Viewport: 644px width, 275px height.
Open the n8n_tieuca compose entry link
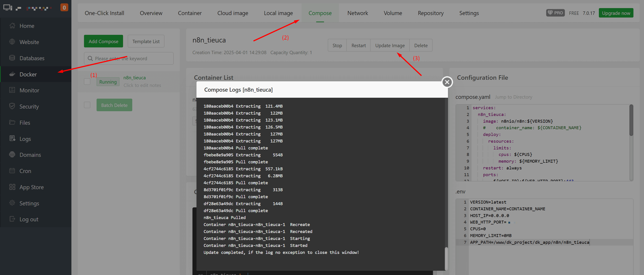(x=135, y=78)
